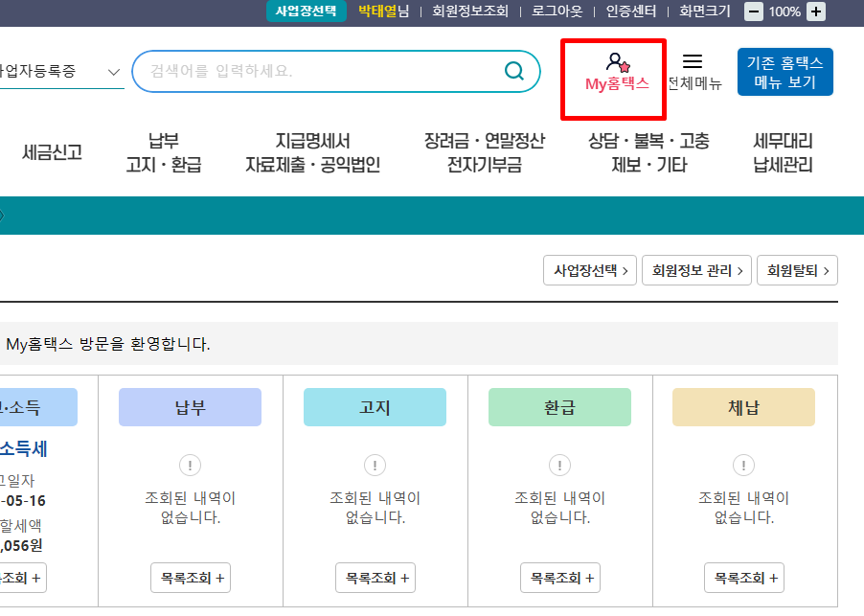This screenshot has width=864, height=616.
Task: Open 세금신고 menu
Action: pos(52,152)
